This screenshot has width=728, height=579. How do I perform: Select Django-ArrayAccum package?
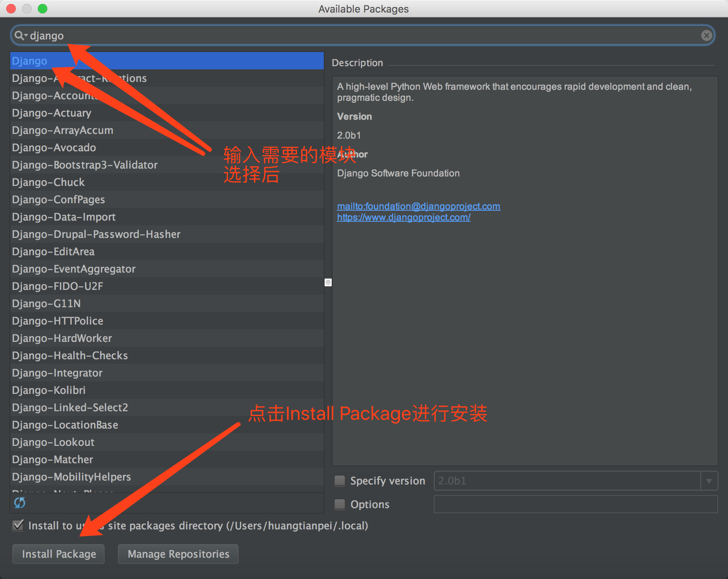click(x=167, y=130)
